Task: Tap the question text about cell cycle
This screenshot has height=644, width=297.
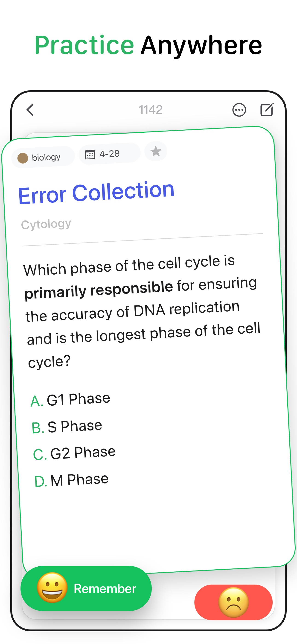Action: (x=142, y=311)
